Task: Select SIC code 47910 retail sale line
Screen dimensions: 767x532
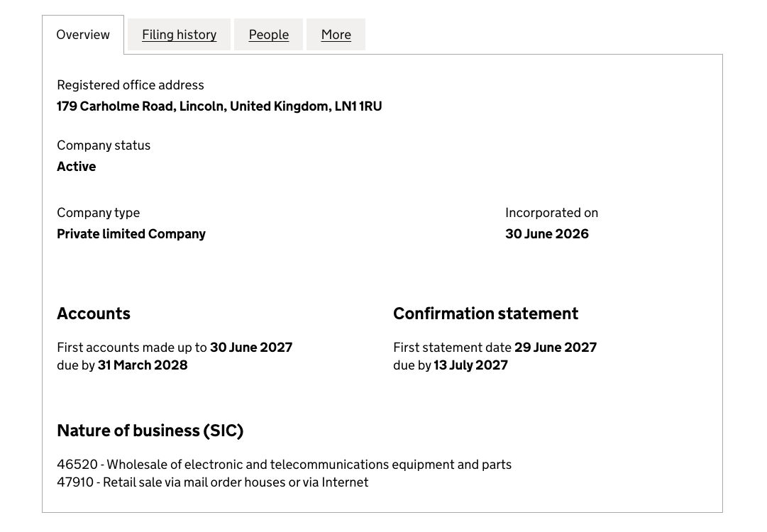Action: click(213, 482)
